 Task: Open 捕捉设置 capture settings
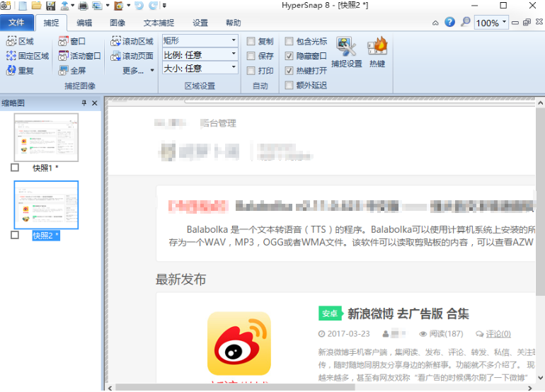click(346, 52)
